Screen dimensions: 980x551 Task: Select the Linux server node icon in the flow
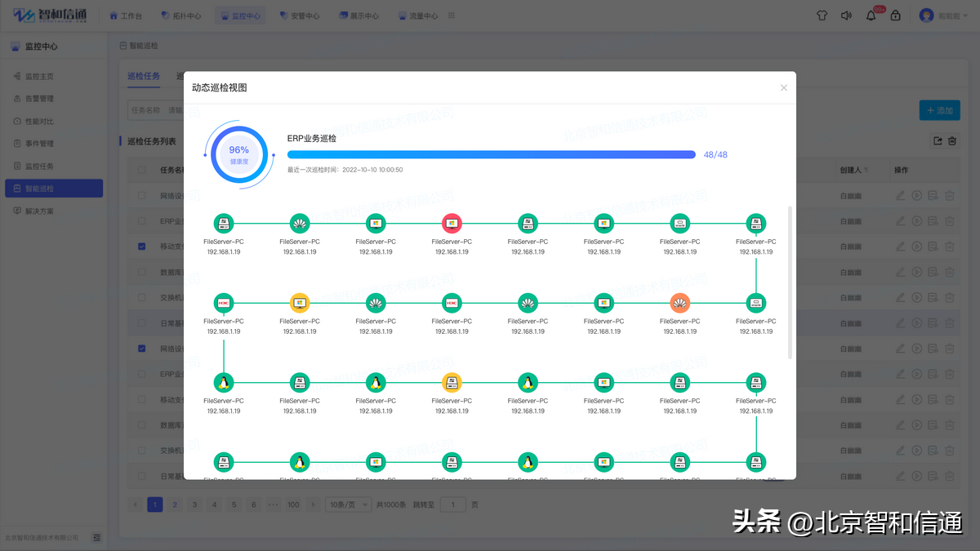click(x=224, y=381)
